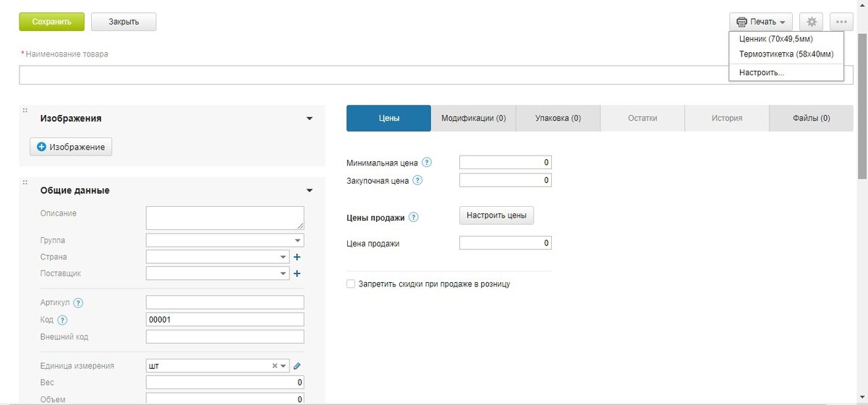Image resolution: width=868 pixels, height=405 pixels.
Task: Click help icon next to Артикул
Action: pyautogui.click(x=78, y=303)
